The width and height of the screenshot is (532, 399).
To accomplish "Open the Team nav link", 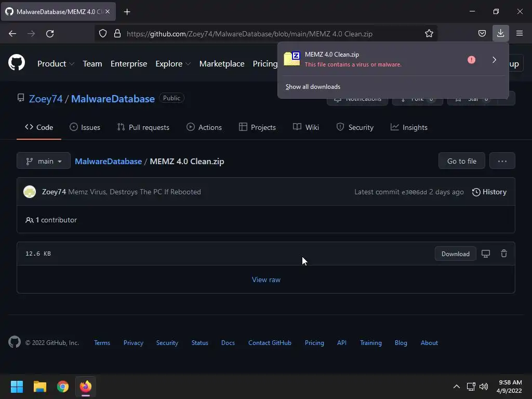I will (92, 64).
